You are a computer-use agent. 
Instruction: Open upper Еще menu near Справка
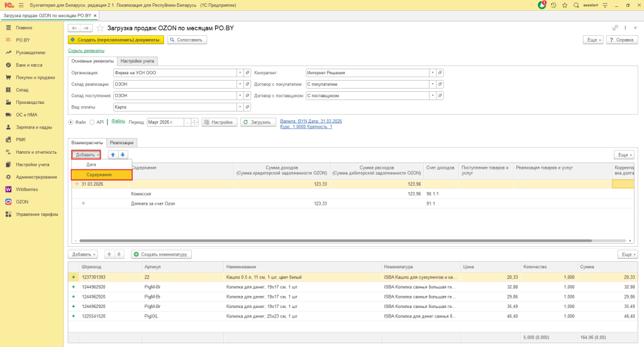tap(594, 40)
